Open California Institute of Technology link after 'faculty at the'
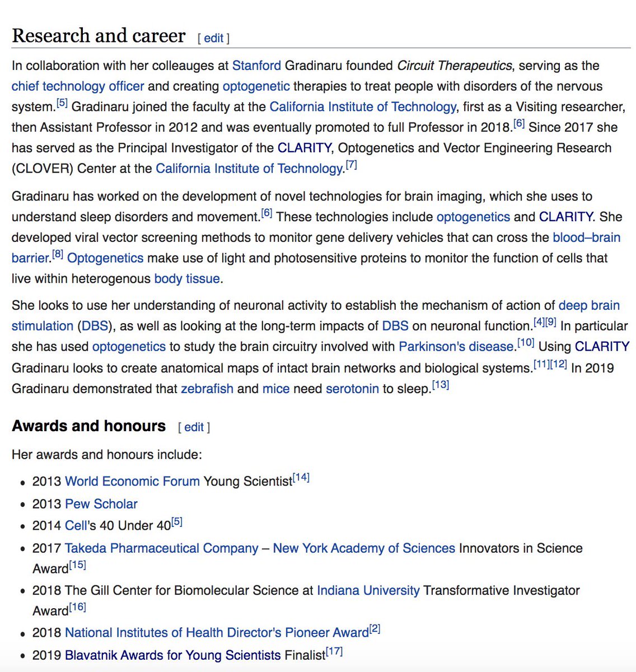This screenshot has height=672, width=636. [x=363, y=106]
